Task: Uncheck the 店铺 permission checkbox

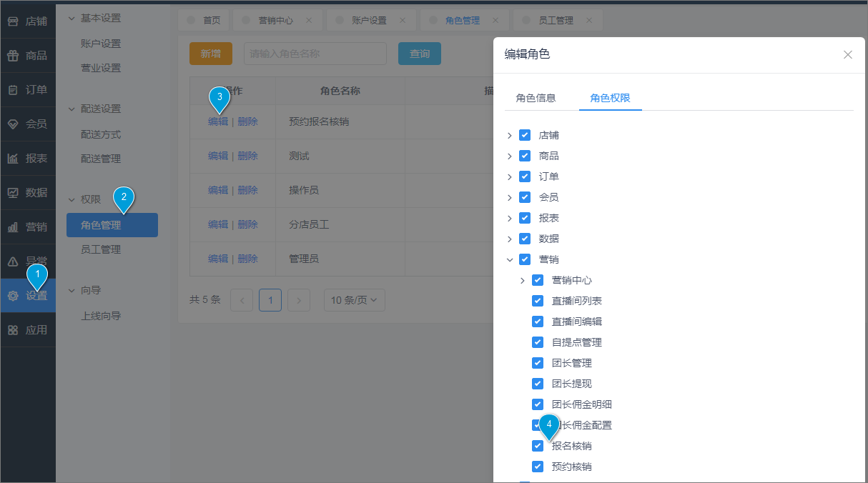Action: click(x=525, y=135)
